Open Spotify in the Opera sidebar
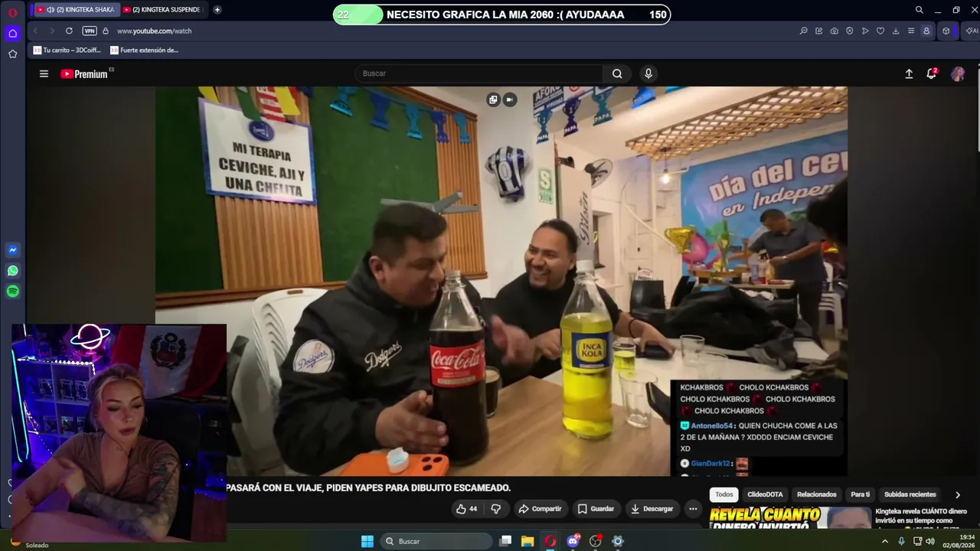The image size is (980, 551). pyautogui.click(x=12, y=292)
